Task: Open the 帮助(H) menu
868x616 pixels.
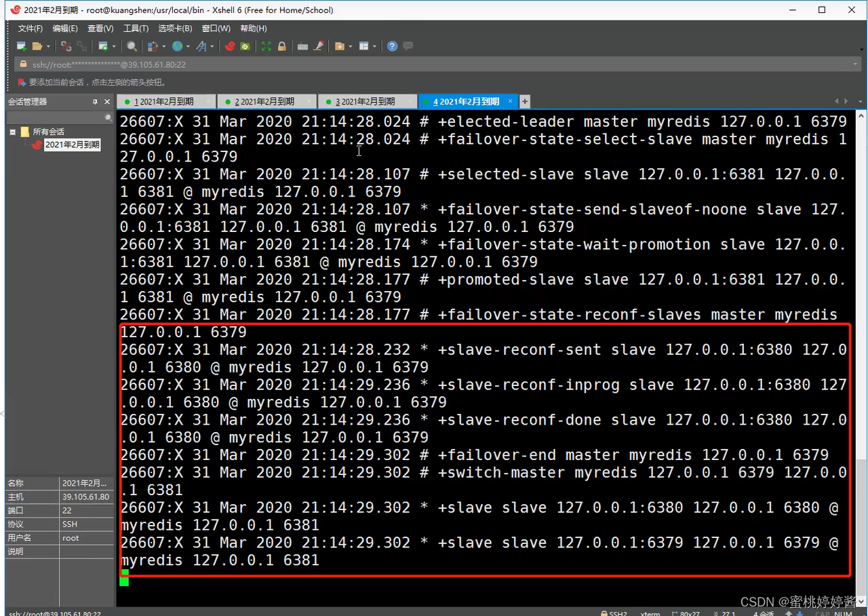Action: (x=254, y=28)
